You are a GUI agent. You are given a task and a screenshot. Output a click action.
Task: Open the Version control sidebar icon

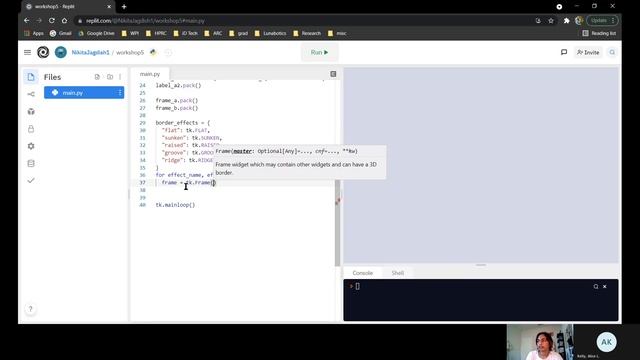31,94
